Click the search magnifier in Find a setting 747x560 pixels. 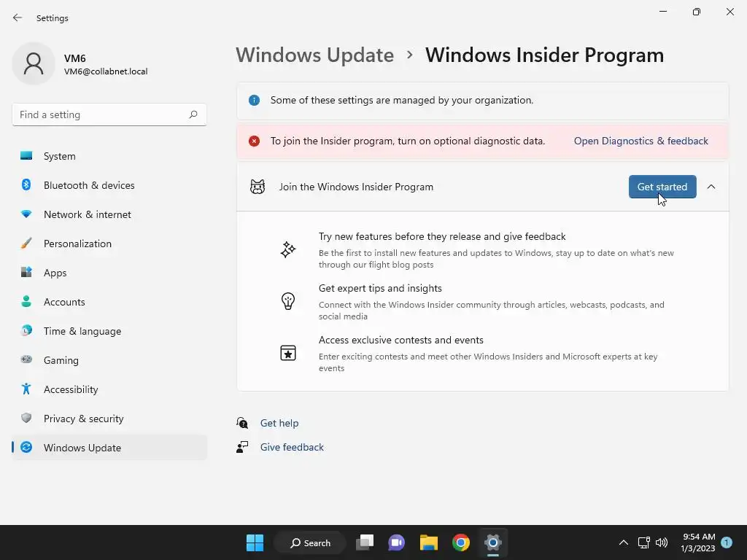(193, 114)
